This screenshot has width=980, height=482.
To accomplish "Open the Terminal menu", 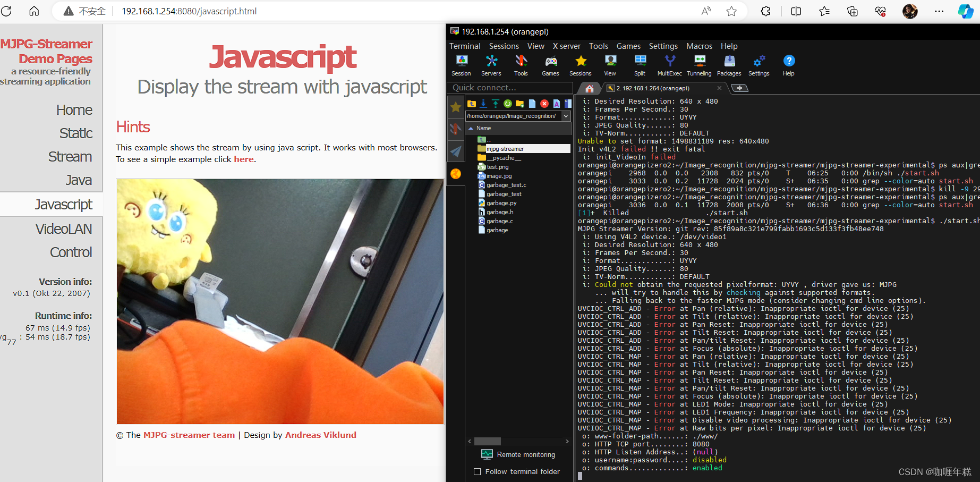I will click(x=465, y=46).
